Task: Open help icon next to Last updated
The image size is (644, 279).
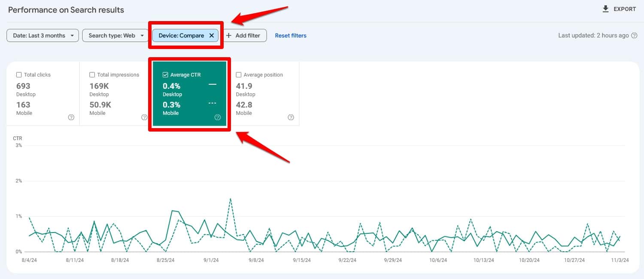Action: tap(634, 36)
